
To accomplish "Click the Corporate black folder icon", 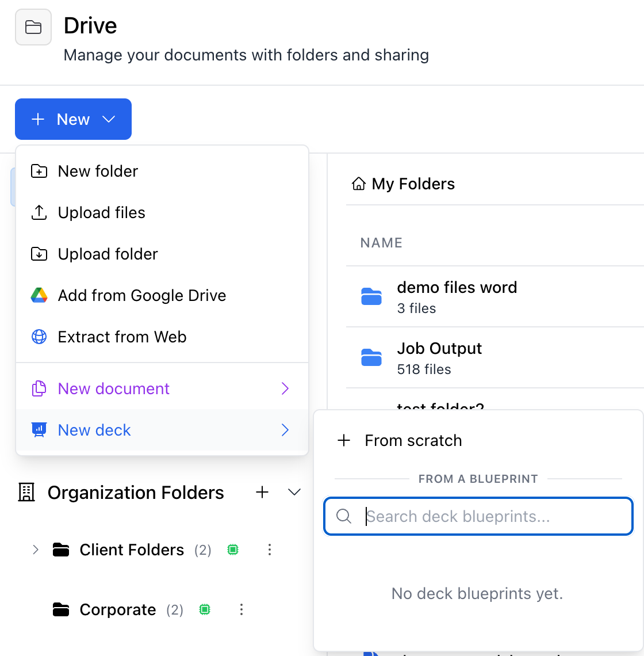I will pyautogui.click(x=61, y=609).
